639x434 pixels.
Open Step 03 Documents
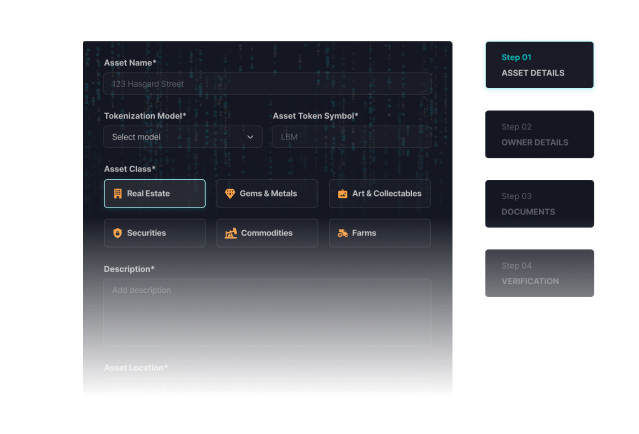pos(539,204)
